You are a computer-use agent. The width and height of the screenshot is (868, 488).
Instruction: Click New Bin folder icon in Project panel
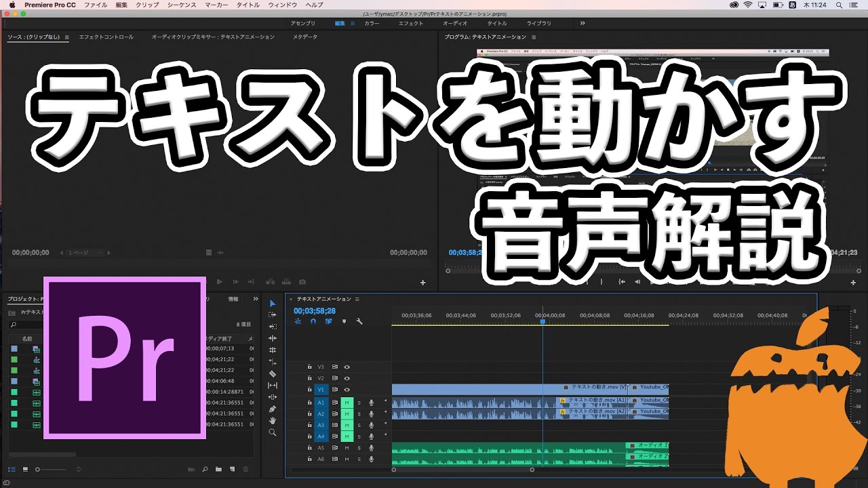click(x=218, y=469)
